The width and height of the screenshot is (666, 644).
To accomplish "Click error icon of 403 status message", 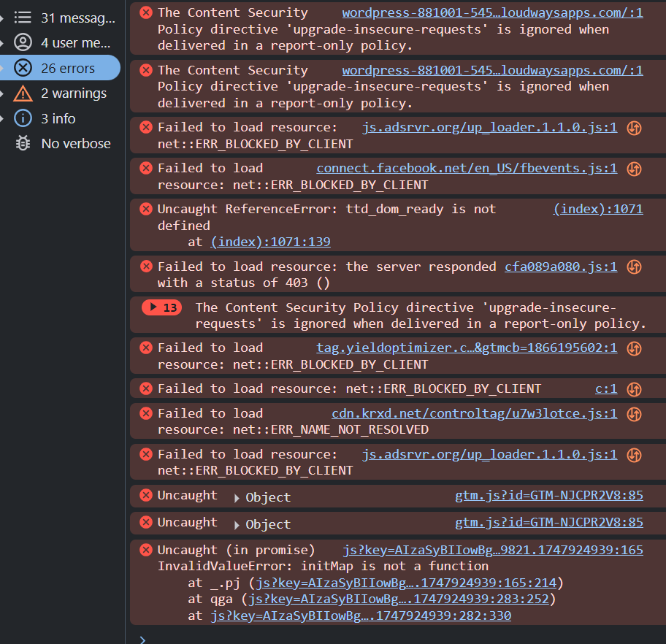I will (x=146, y=267).
